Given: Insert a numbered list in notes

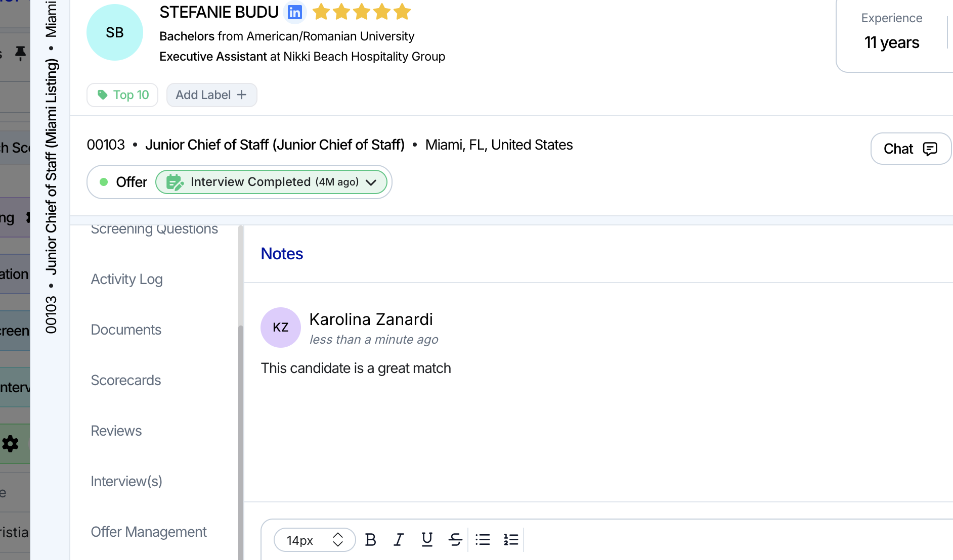Looking at the screenshot, I should tap(511, 540).
